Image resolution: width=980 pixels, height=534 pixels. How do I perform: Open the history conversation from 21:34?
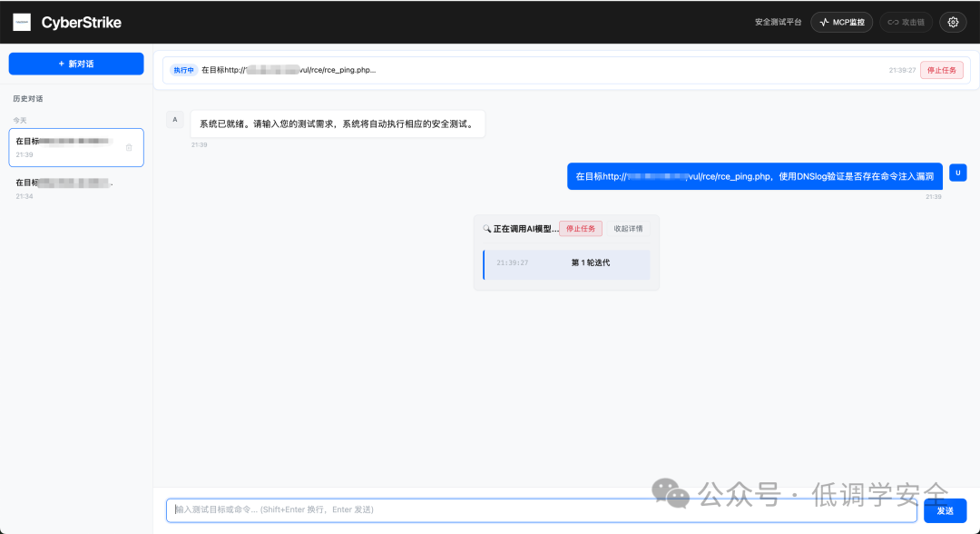(x=76, y=188)
